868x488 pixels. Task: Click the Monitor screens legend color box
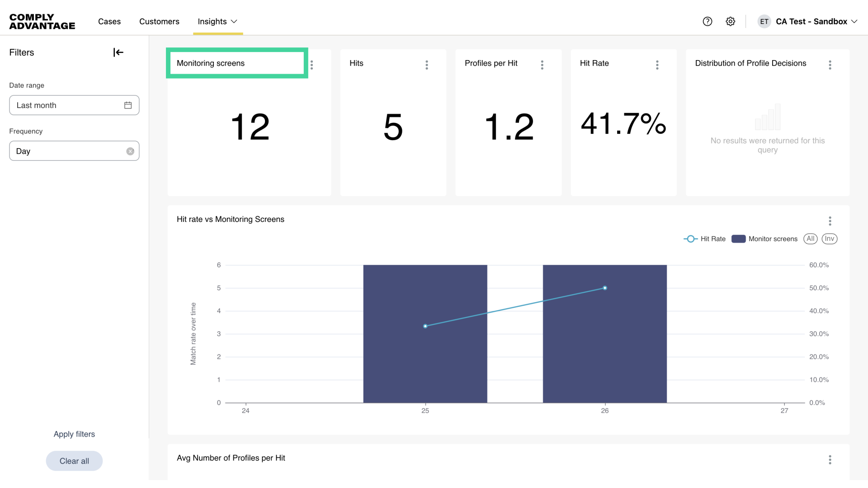click(738, 239)
